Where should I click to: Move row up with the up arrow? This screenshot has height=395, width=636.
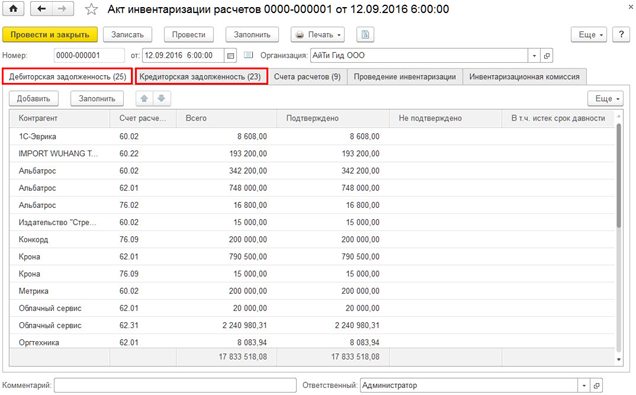pos(144,99)
